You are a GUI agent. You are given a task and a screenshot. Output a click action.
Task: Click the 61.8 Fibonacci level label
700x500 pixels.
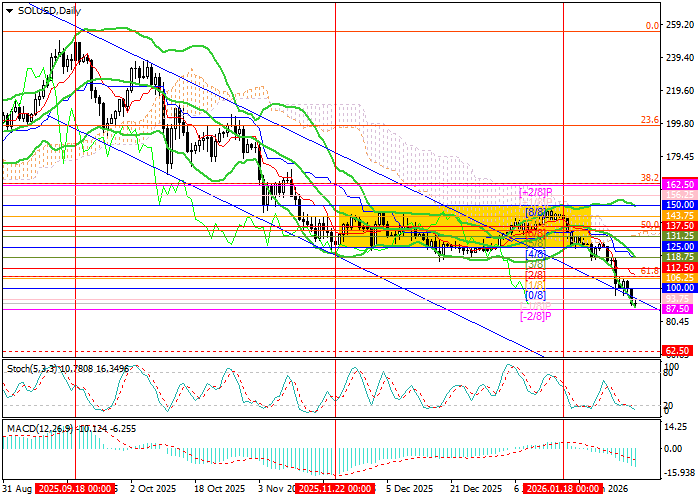pos(650,271)
